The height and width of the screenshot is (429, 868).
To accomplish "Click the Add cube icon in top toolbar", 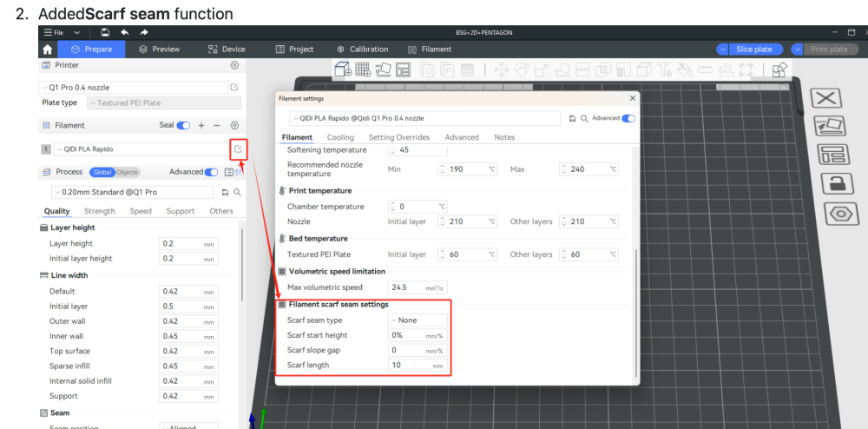I will click(343, 69).
